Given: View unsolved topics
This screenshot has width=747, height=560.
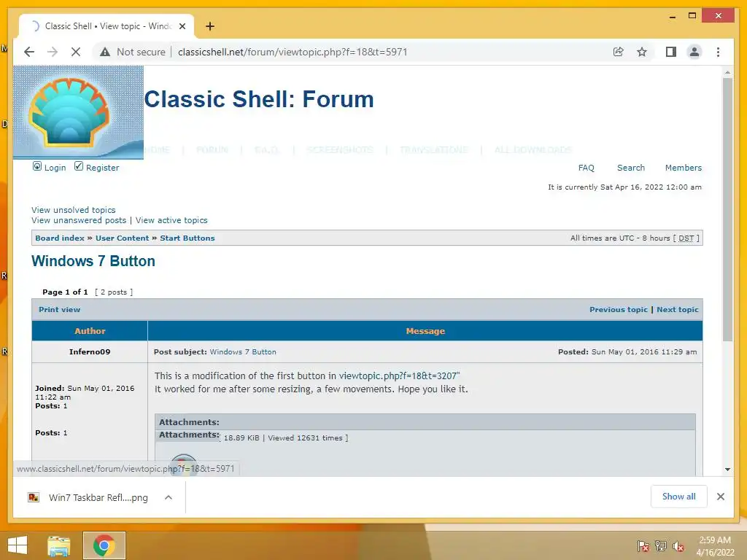Looking at the screenshot, I should (x=74, y=210).
